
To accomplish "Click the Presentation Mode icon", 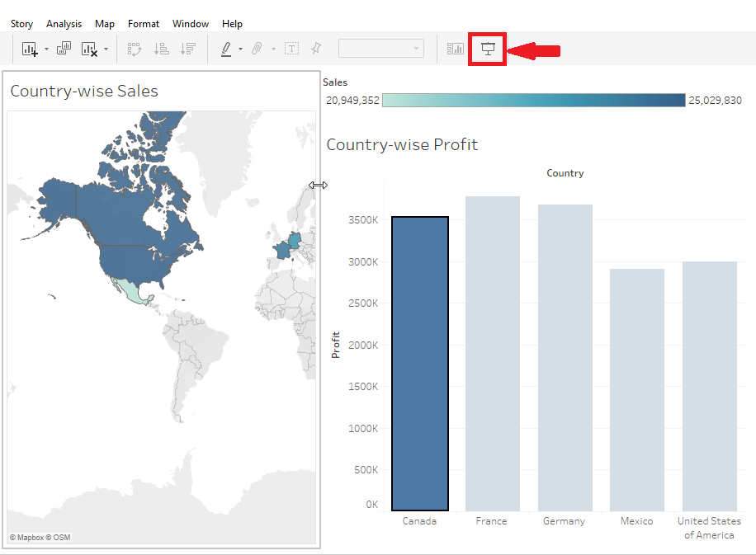I will tap(488, 49).
